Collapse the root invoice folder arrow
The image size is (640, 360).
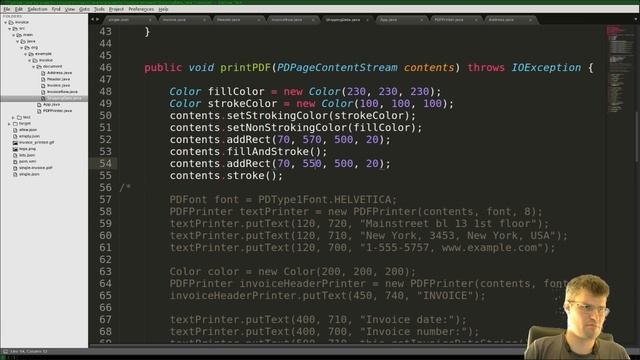point(6,22)
